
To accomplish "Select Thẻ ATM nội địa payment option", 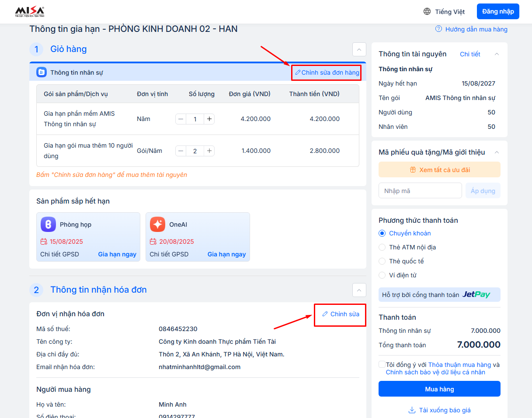I will (382, 247).
